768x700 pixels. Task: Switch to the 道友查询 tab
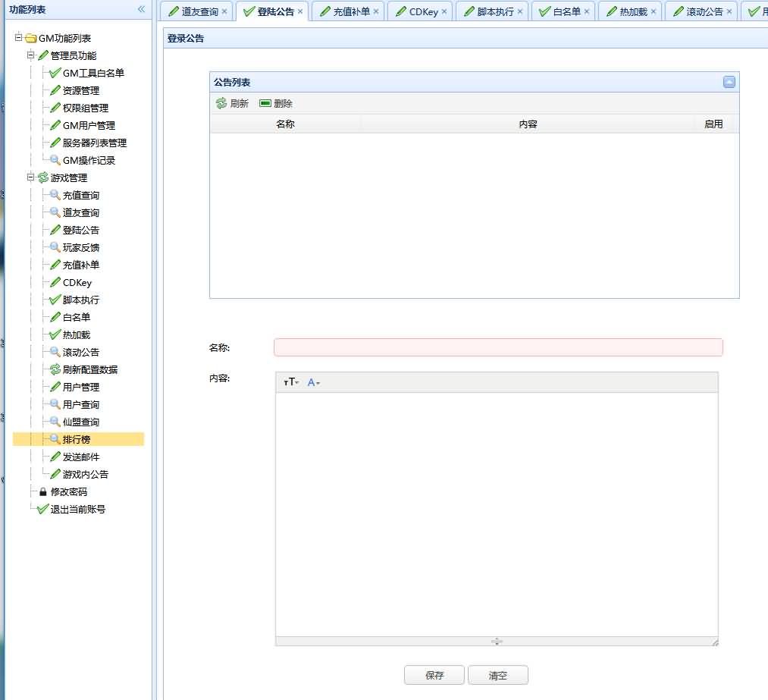(x=199, y=12)
